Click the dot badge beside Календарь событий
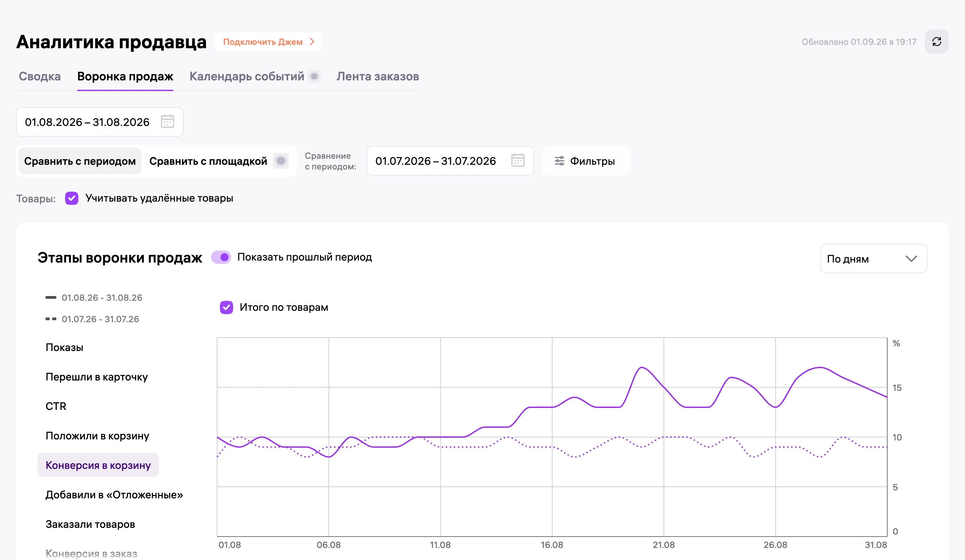Screen dimensions: 965x560 pyautogui.click(x=314, y=77)
